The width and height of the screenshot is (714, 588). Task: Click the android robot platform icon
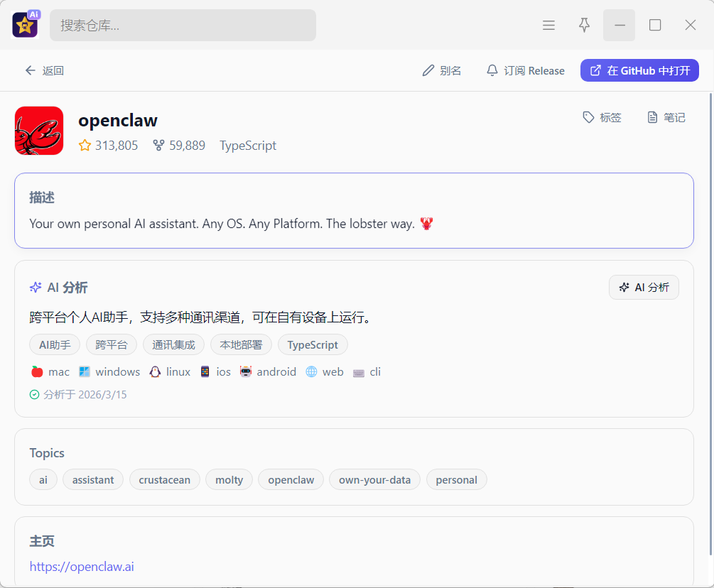click(245, 372)
